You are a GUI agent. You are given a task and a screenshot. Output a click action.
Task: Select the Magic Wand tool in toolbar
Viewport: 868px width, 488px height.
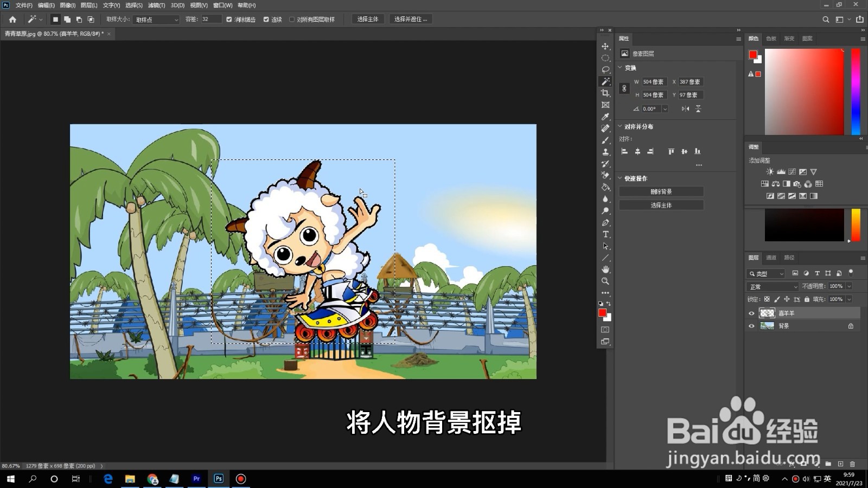[x=605, y=81]
